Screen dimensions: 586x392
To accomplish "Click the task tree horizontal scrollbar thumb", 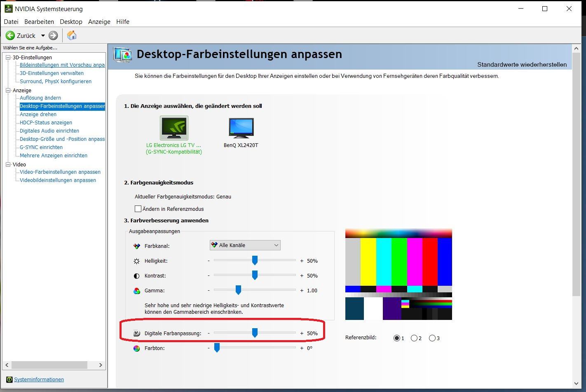I will 49,365.
